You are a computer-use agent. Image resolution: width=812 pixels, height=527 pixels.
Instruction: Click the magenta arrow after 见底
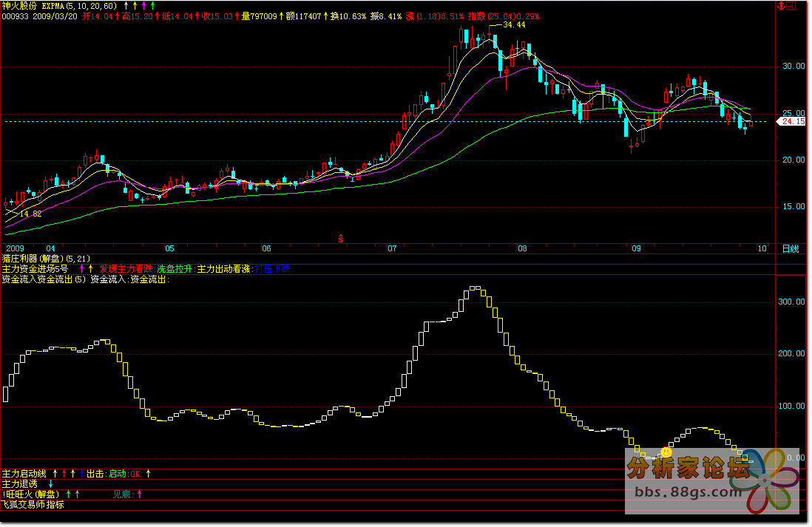coord(139,494)
